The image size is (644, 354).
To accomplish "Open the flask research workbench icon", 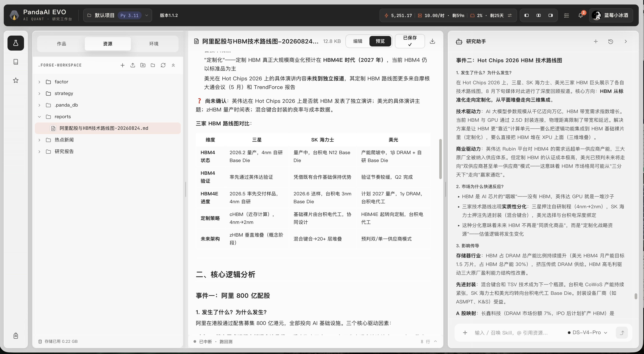I will 16,43.
